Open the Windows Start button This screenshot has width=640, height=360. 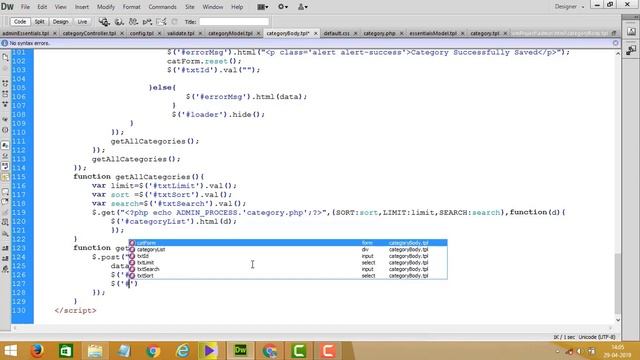(x=10, y=351)
